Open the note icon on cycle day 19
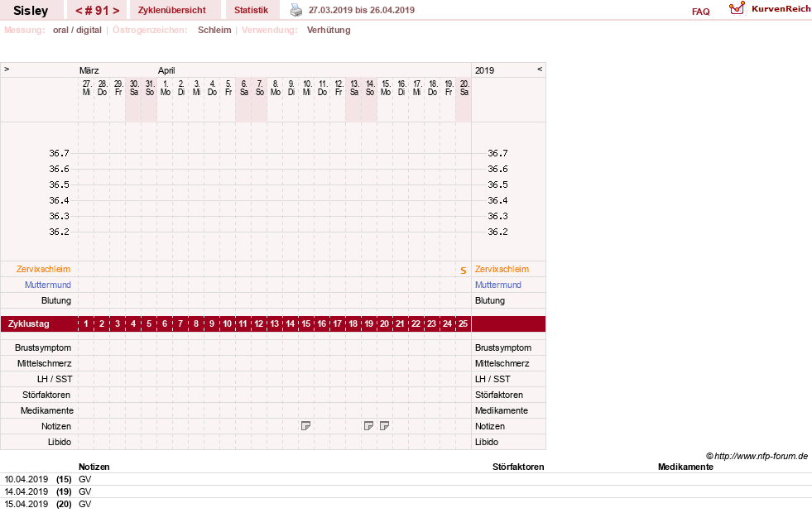The width and height of the screenshot is (812, 532). pos(368,426)
